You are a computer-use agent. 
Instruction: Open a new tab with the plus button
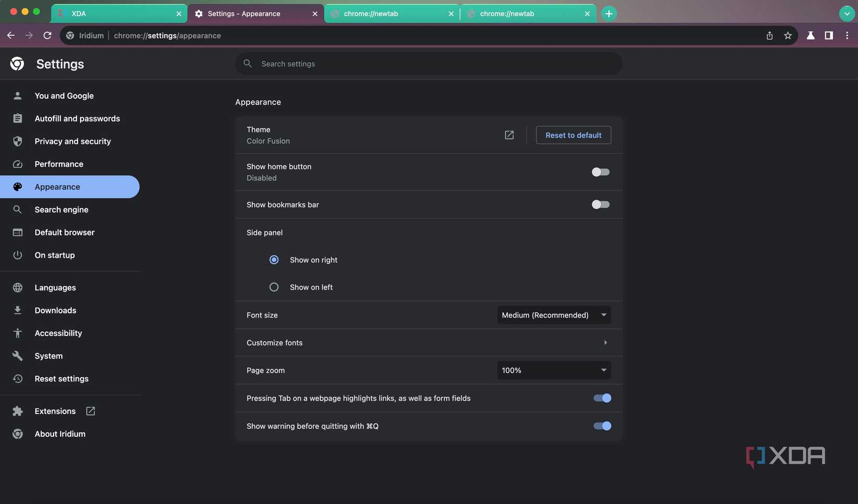pos(609,14)
